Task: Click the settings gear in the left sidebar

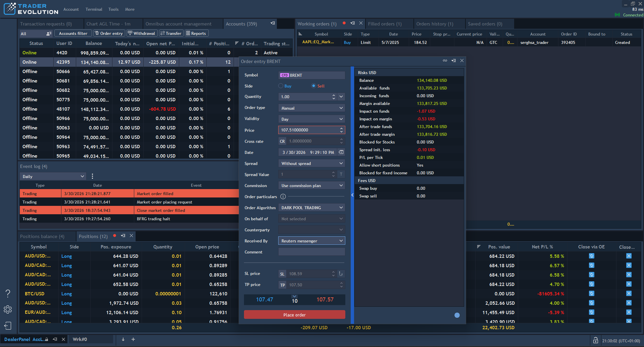Action: click(7, 309)
